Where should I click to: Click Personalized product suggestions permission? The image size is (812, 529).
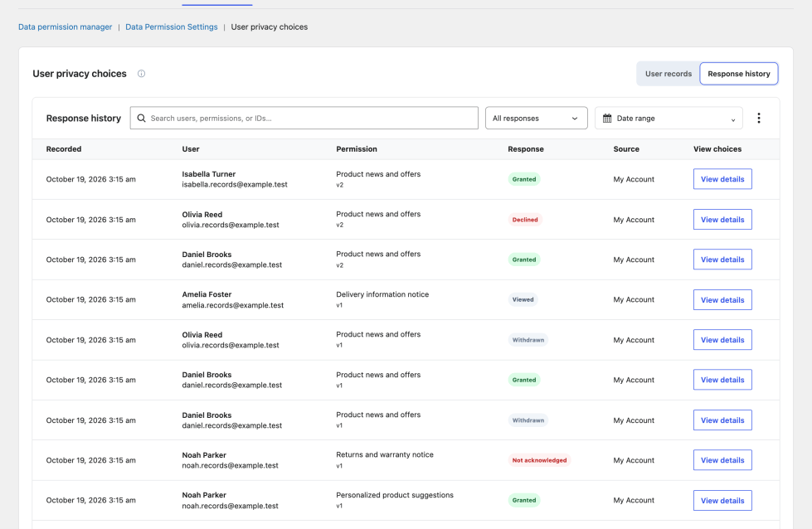tap(395, 495)
